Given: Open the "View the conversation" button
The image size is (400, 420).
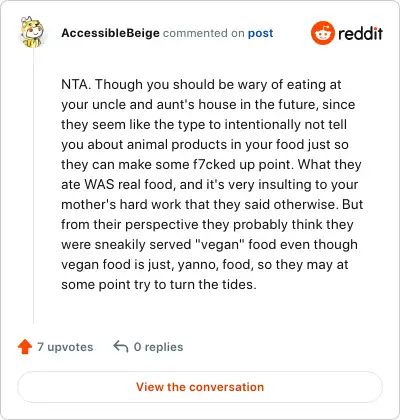Looking at the screenshot, I should [x=200, y=387].
